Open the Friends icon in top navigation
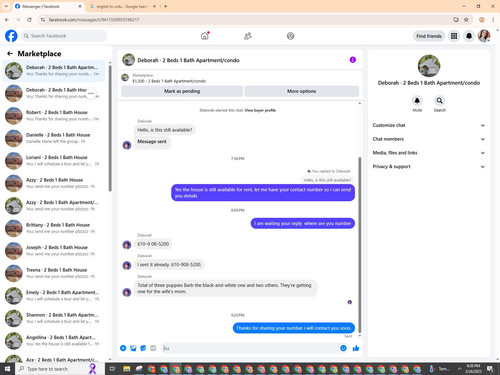The image size is (500, 375). tap(248, 36)
